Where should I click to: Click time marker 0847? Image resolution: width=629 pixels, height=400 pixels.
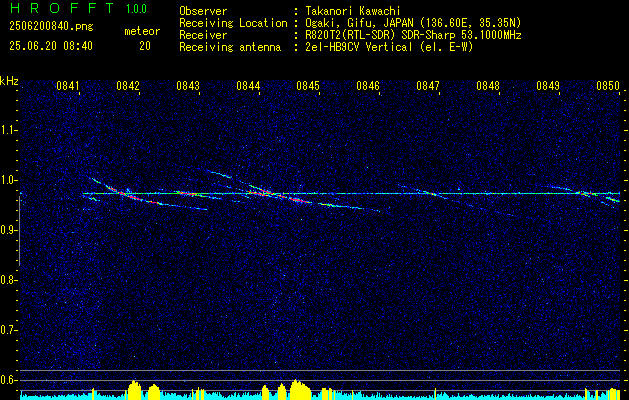428,86
